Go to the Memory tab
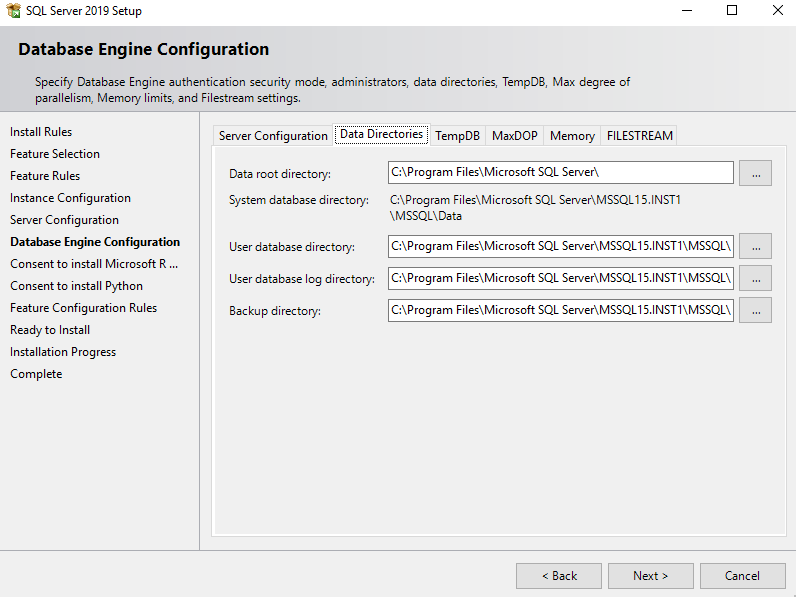The height and width of the screenshot is (597, 796). coord(572,136)
